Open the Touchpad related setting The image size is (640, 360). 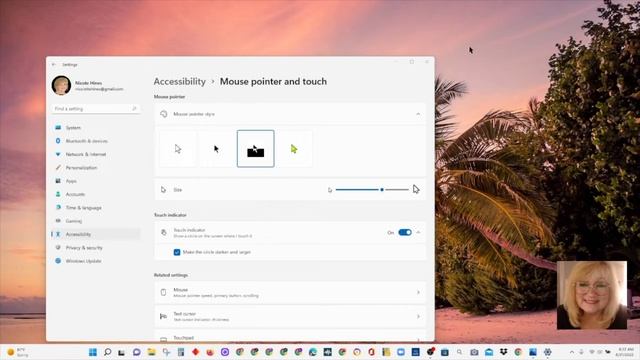(290, 337)
